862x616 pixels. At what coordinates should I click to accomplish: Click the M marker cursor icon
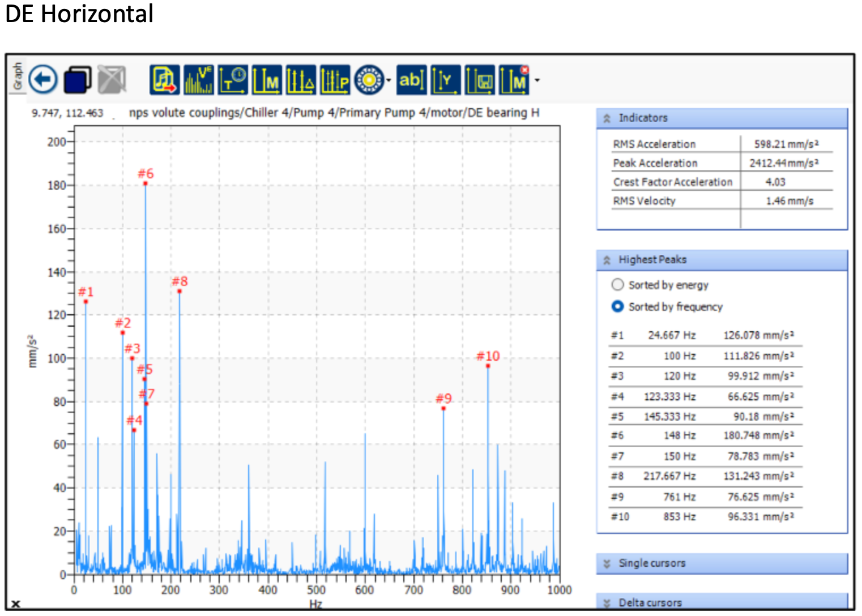(267, 80)
